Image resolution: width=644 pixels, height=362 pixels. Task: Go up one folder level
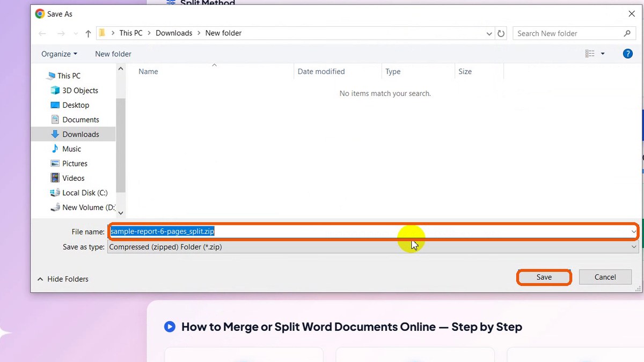88,33
